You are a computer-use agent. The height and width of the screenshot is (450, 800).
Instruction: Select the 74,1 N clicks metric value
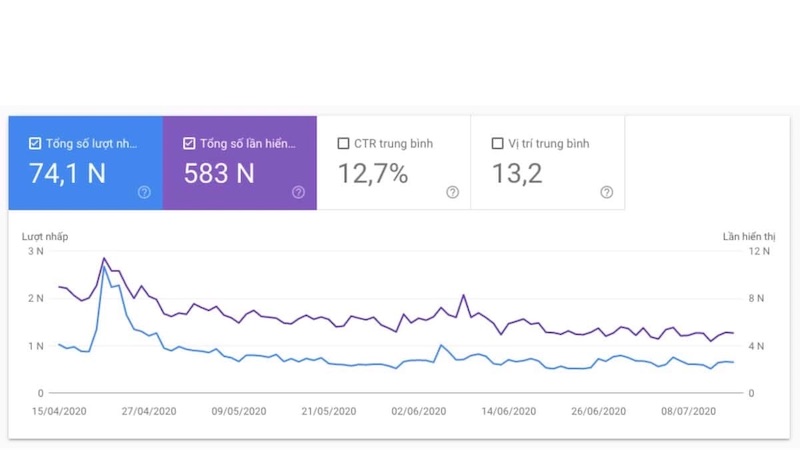(67, 174)
